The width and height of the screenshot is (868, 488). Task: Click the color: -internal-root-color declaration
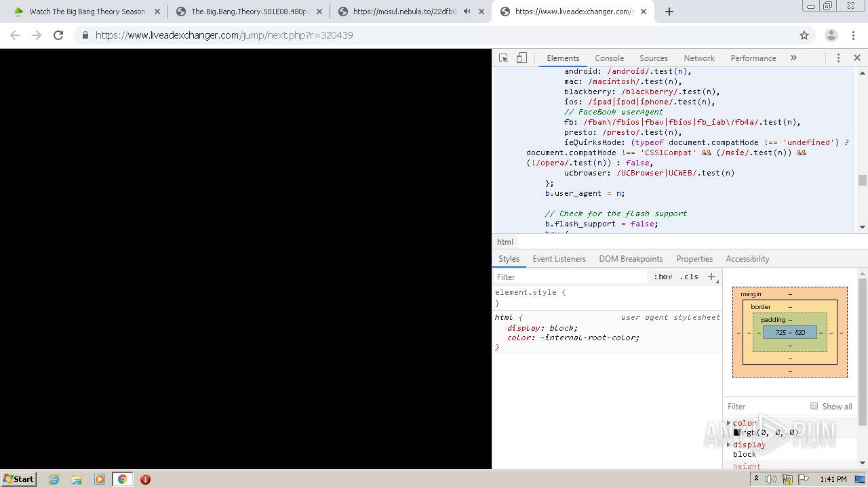(x=573, y=338)
